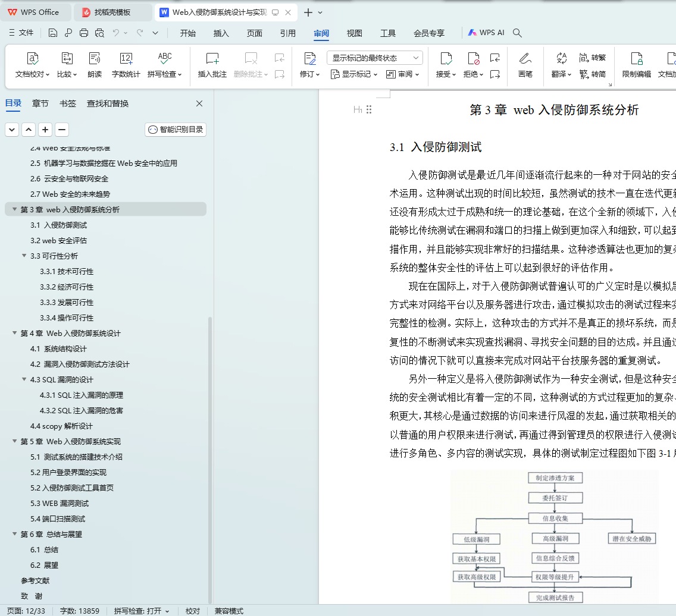Jump to 5.3 WEB漏洞测试 heading
The image size is (676, 616).
(60, 503)
